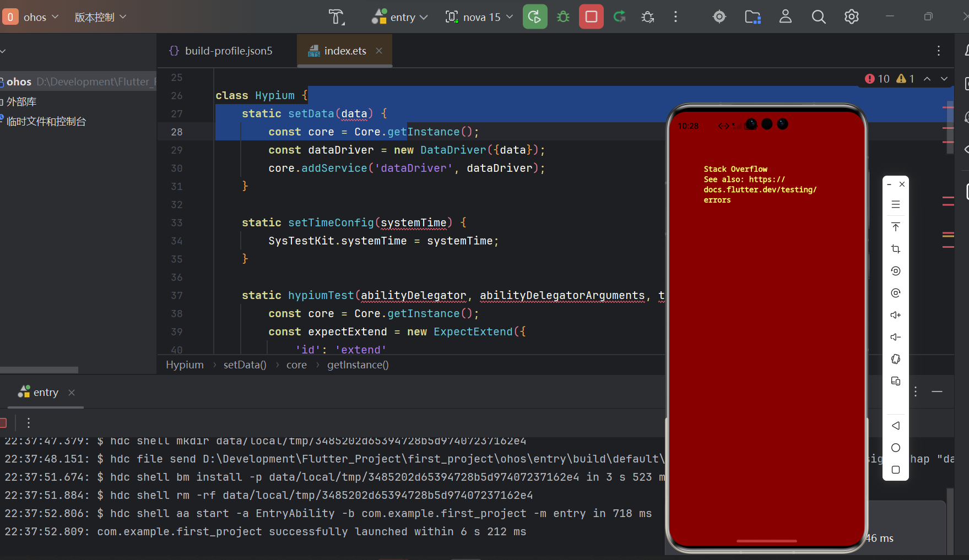Select run configuration entry dropdown
Image resolution: width=969 pixels, height=560 pixels.
(400, 17)
